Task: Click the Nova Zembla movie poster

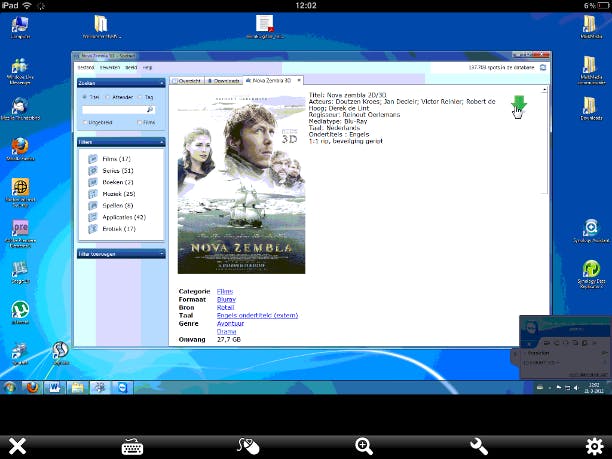Action: (241, 184)
